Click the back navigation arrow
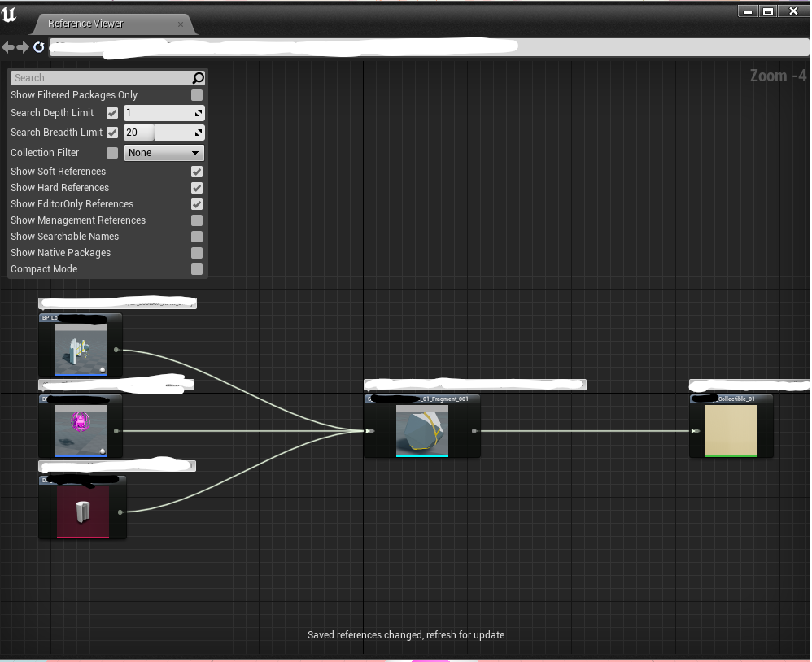Image resolution: width=812 pixels, height=662 pixels. point(8,47)
